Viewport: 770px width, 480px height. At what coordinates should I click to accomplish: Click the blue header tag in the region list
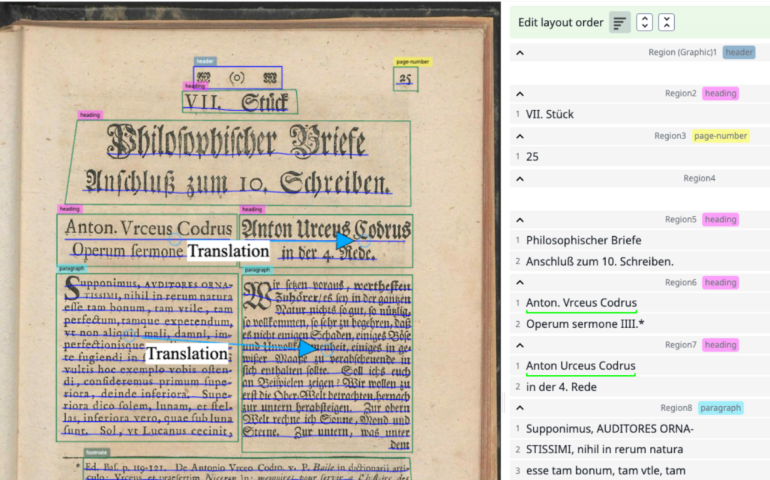739,52
